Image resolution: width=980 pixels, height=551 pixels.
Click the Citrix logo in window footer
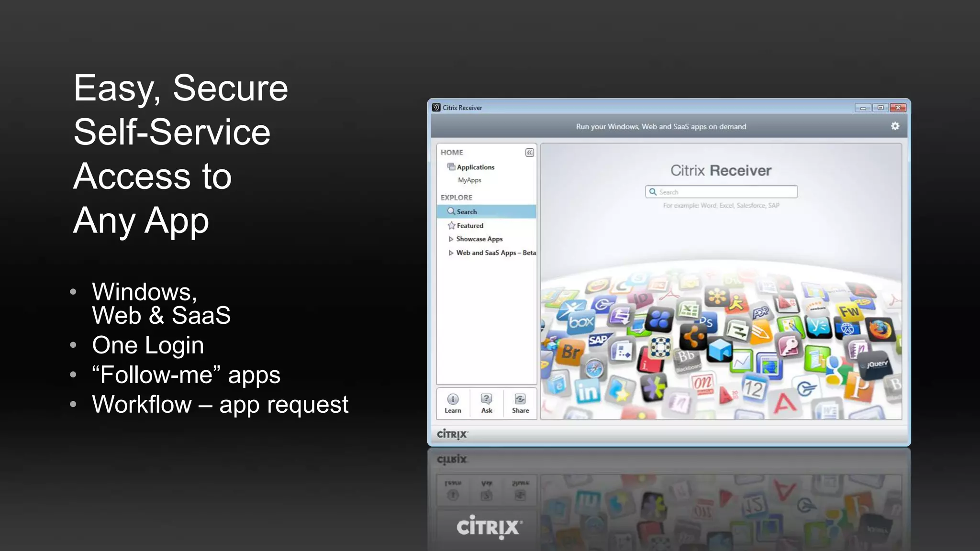click(452, 434)
